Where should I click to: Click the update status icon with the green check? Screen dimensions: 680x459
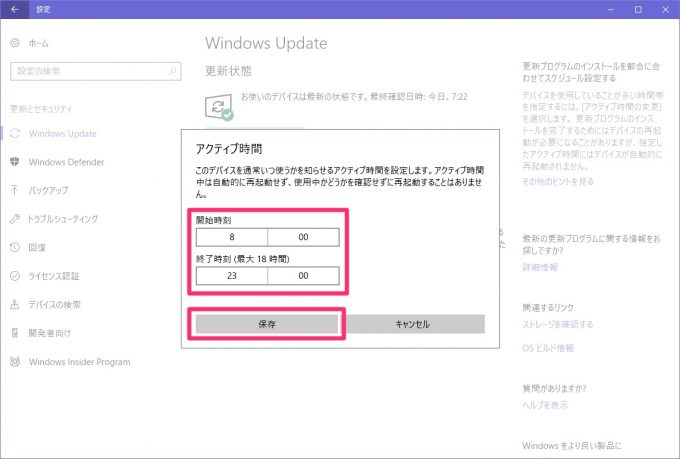pyautogui.click(x=219, y=107)
